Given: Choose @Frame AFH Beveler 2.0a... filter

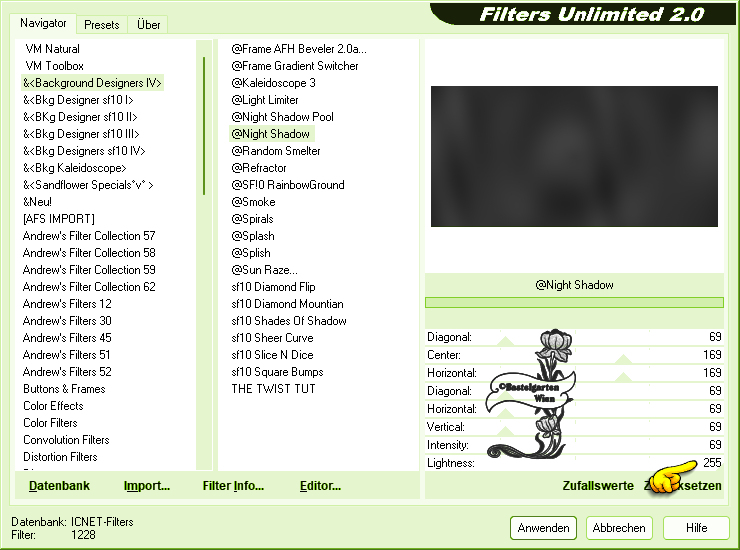Looking at the screenshot, I should 299,49.
